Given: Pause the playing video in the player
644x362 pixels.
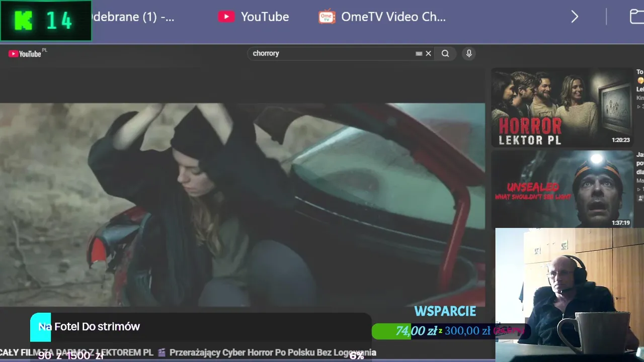Looking at the screenshot, I should [x=243, y=205].
